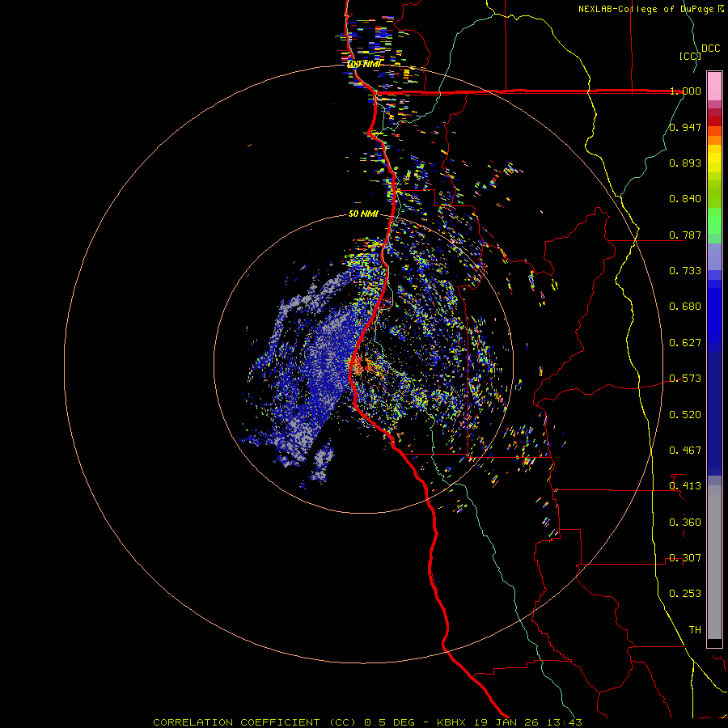Click the 0.520 scale value

click(685, 415)
